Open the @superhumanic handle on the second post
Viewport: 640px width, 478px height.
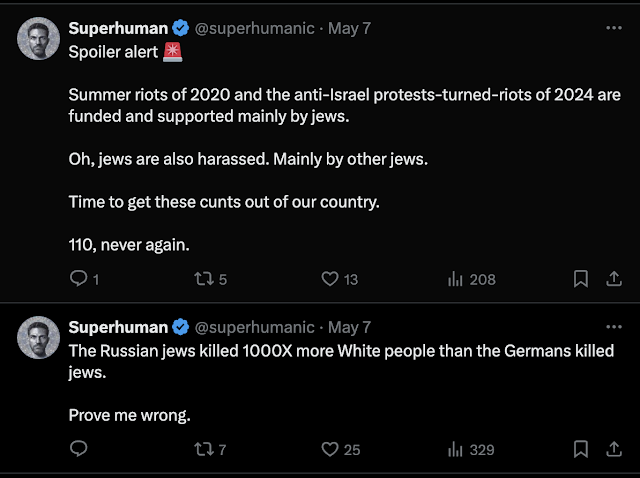coord(255,327)
